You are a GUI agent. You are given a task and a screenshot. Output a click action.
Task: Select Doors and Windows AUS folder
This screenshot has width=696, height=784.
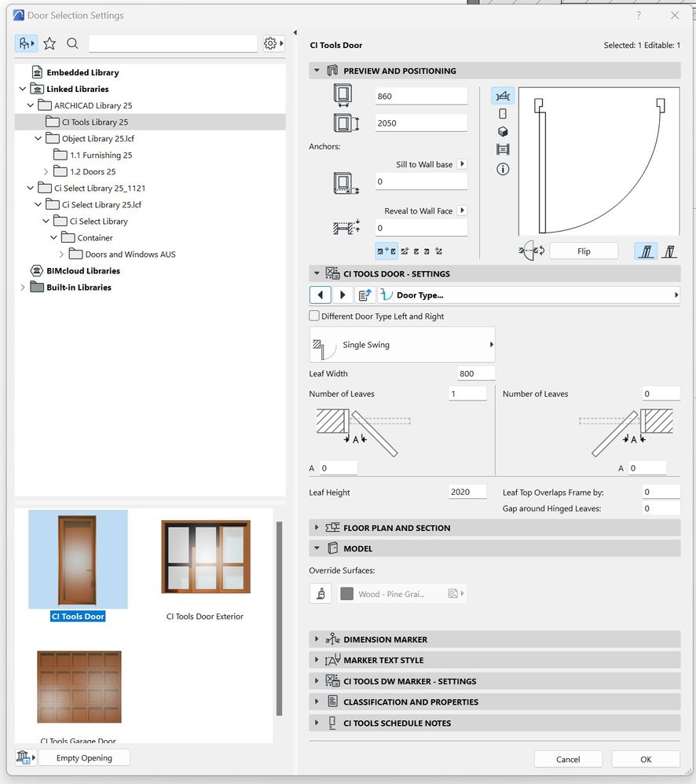(x=130, y=254)
